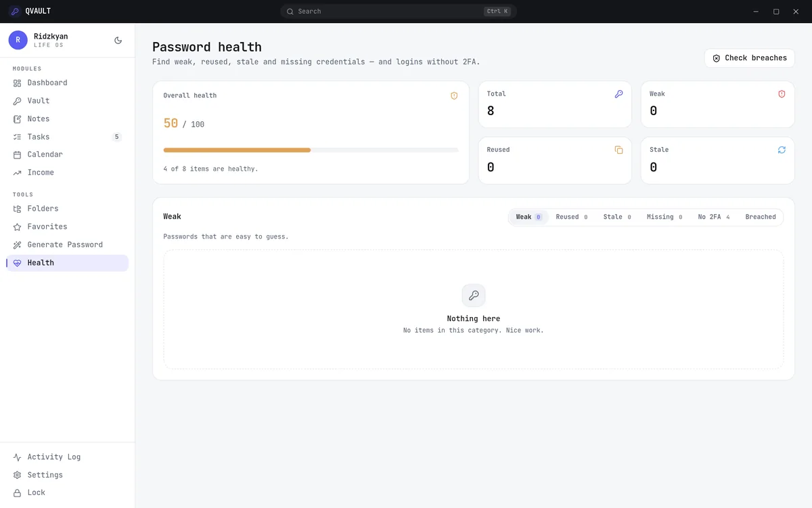The image size is (812, 508).
Task: Select the Weak tab
Action: point(528,217)
